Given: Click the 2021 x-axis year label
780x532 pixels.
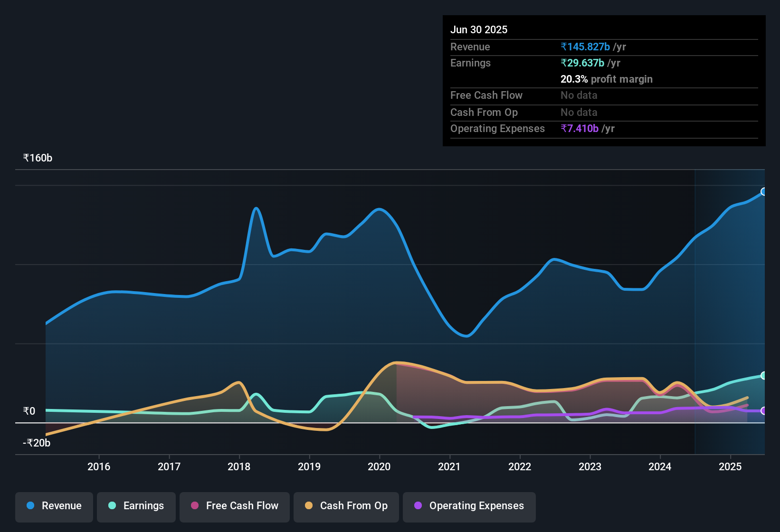Looking at the screenshot, I should (449, 466).
